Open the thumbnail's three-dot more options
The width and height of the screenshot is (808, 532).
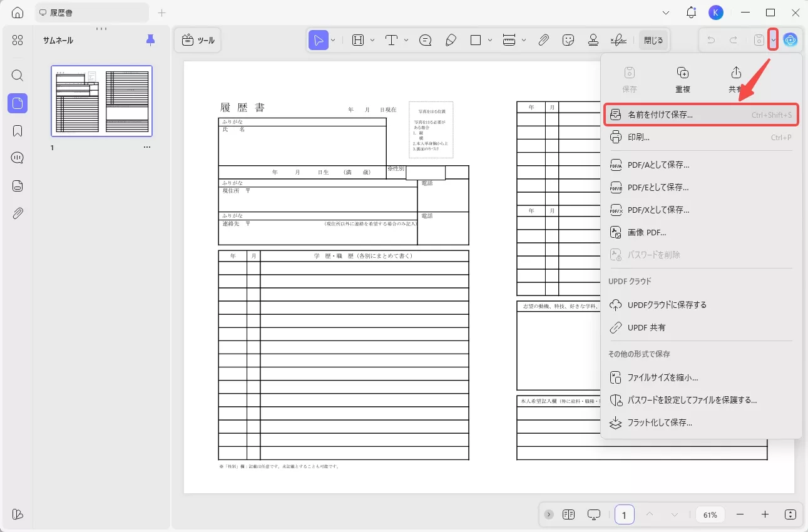[x=147, y=148]
